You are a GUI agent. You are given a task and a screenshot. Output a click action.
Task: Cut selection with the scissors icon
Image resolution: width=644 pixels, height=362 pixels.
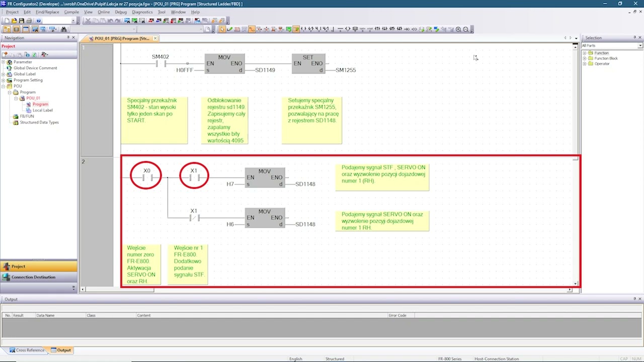(88, 21)
